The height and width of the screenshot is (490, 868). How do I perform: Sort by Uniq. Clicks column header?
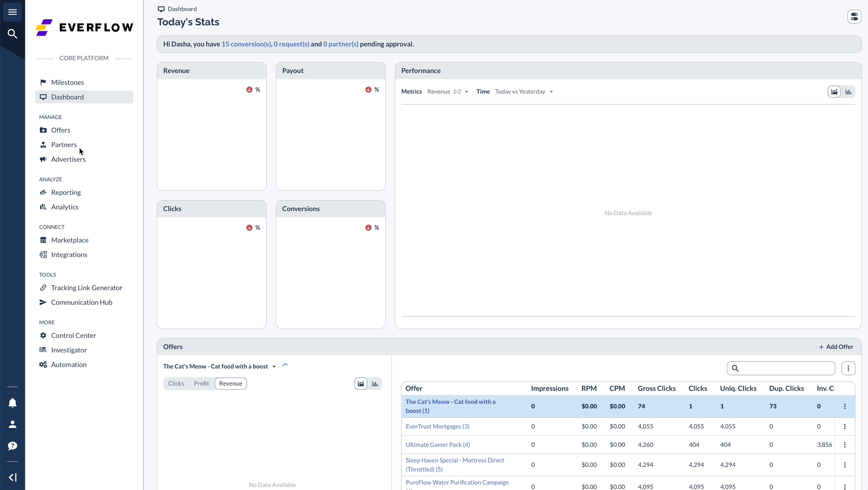738,388
